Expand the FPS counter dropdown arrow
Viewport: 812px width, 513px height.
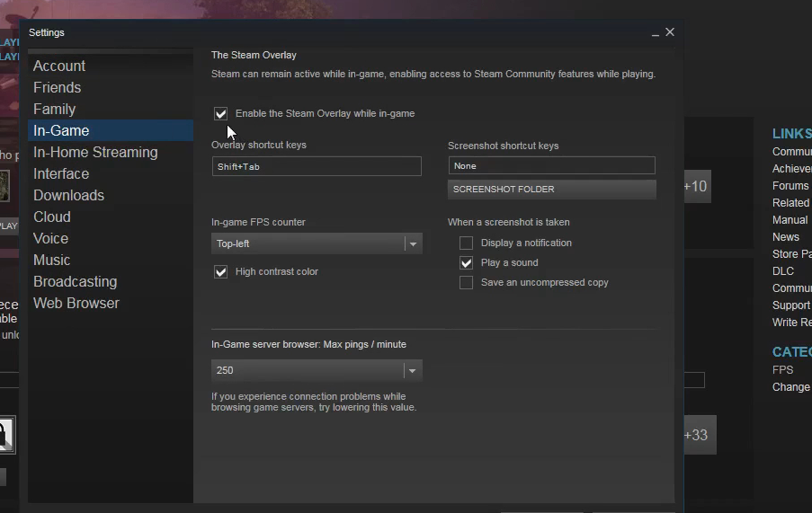tap(414, 243)
